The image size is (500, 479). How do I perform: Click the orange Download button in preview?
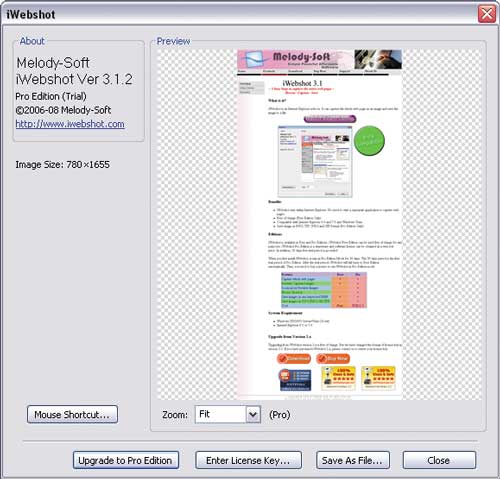point(294,359)
